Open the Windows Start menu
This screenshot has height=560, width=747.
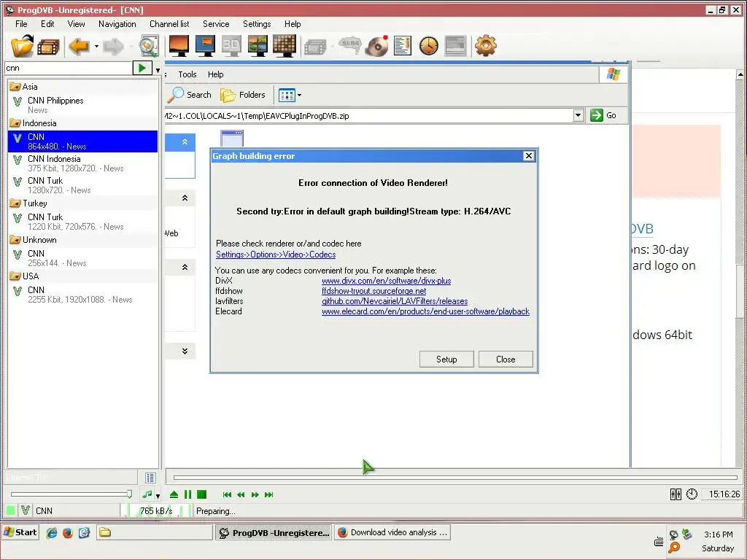pyautogui.click(x=20, y=532)
